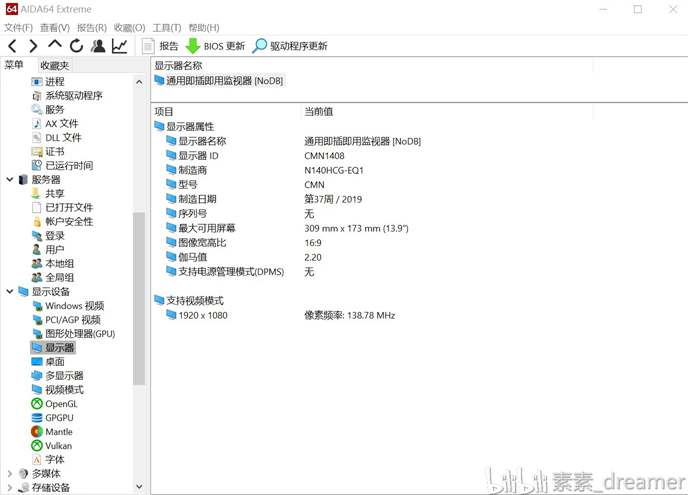This screenshot has height=495, width=688.
Task: Open the user icon in toolbar
Action: 98,46
